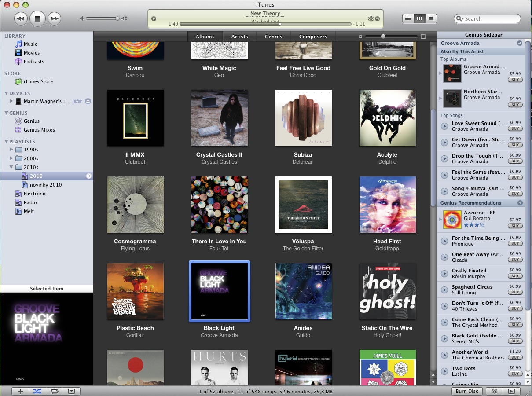Collapse the 2010s playlist folder
This screenshot has width=532, height=396.
(11, 167)
